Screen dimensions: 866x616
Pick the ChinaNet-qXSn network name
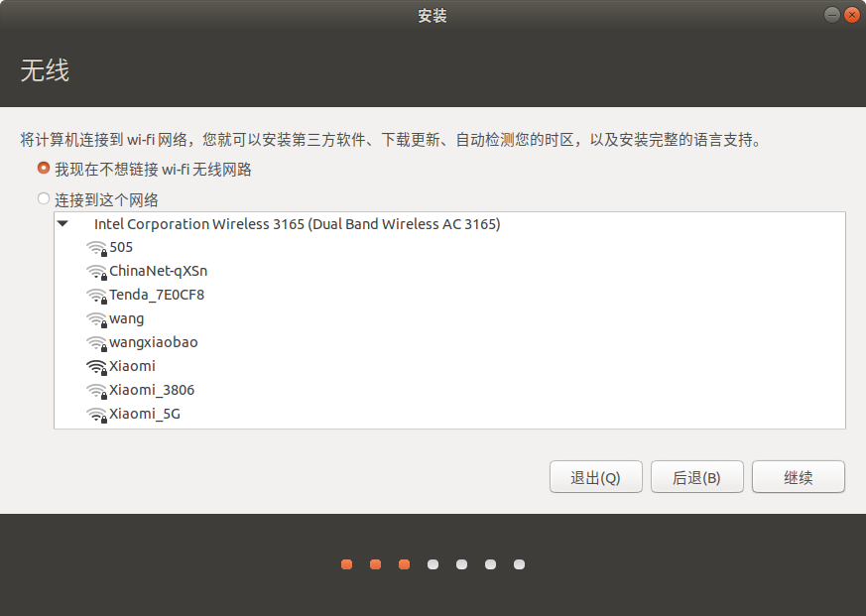(x=159, y=271)
